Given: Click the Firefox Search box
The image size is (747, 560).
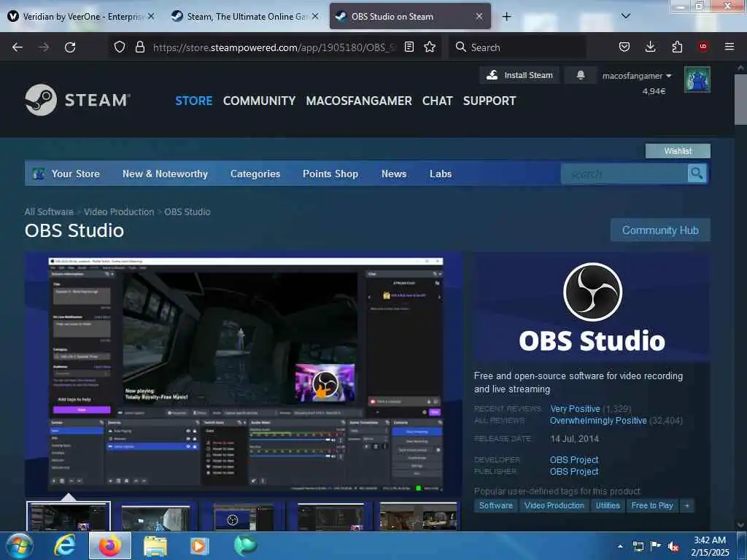Looking at the screenshot, I should 518,47.
